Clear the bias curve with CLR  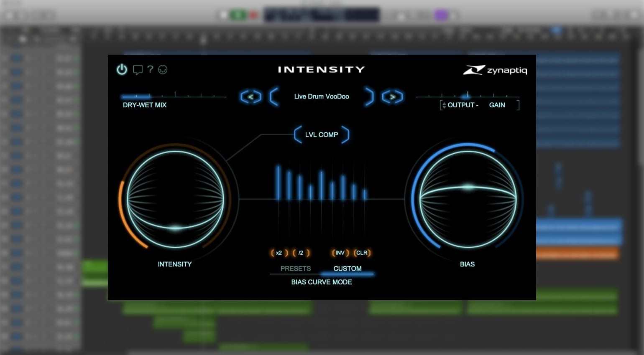[362, 253]
